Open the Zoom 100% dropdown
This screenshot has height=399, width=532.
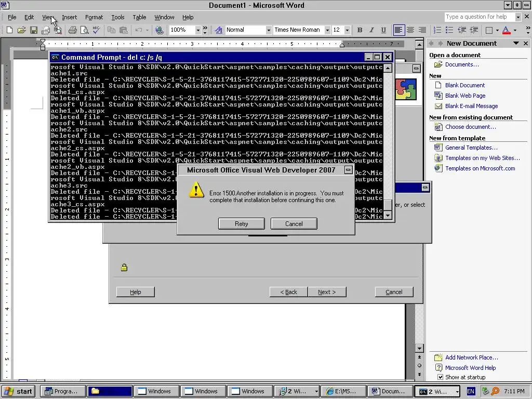(x=198, y=30)
